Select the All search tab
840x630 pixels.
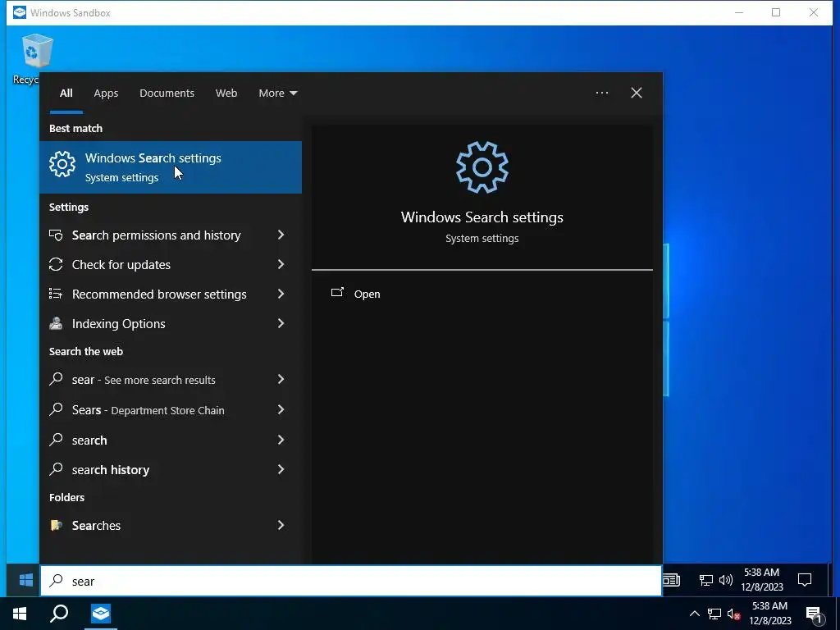coord(66,93)
